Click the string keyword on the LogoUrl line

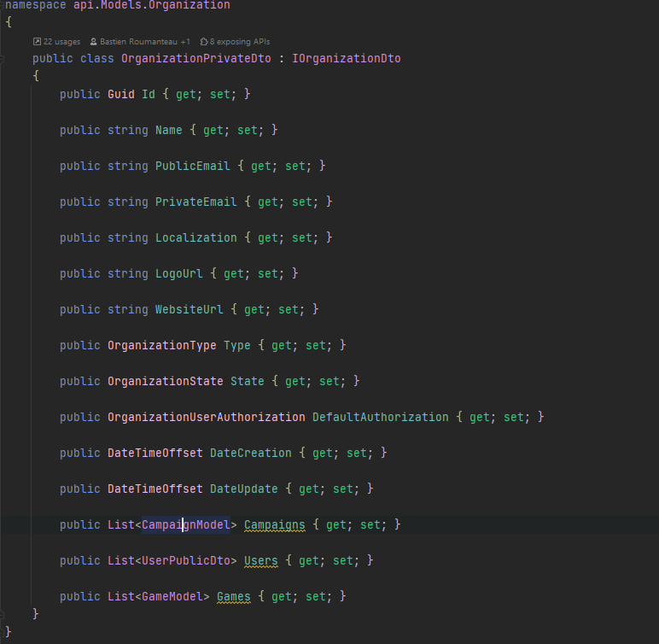tap(128, 274)
